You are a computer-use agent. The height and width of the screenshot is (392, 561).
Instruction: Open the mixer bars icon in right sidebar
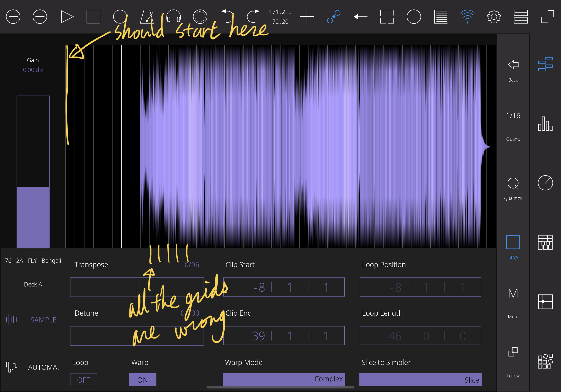(x=545, y=124)
